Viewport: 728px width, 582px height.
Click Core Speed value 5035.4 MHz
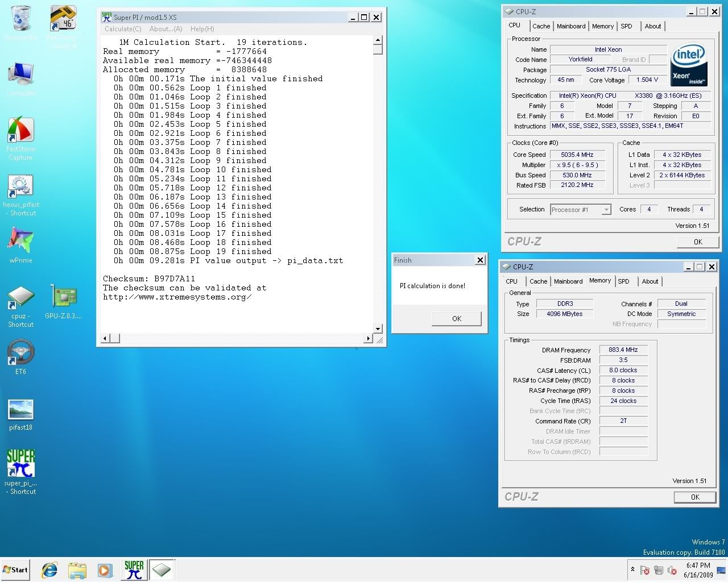pos(577,155)
